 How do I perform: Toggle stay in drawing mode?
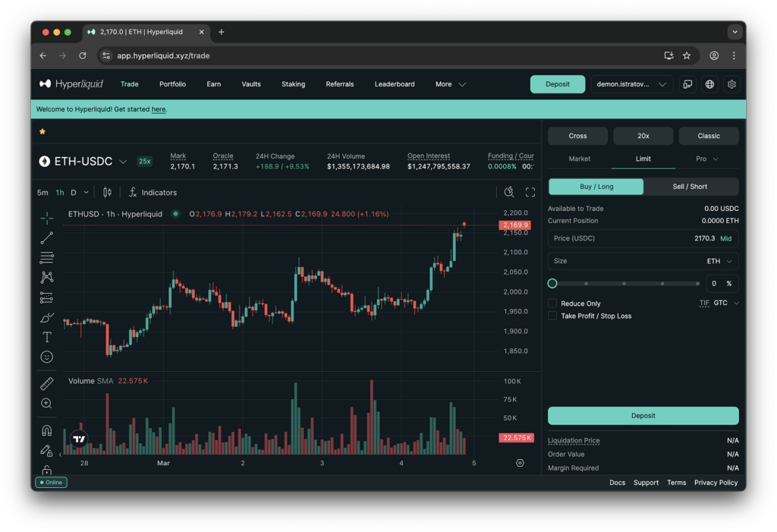[x=46, y=450]
